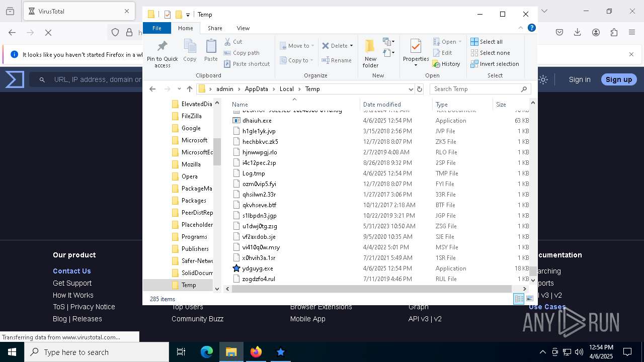Open the Community Buzz link
This screenshot has width=644, height=362.
[x=197, y=319]
